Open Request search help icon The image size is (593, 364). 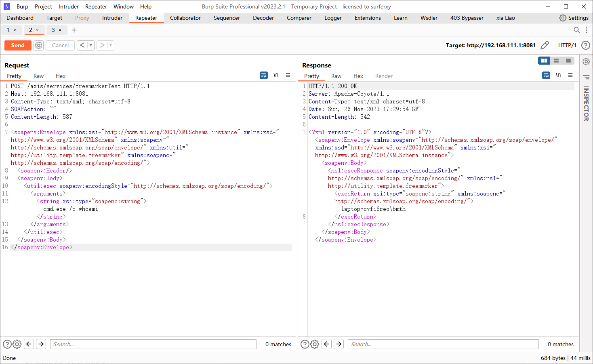(x=7, y=344)
